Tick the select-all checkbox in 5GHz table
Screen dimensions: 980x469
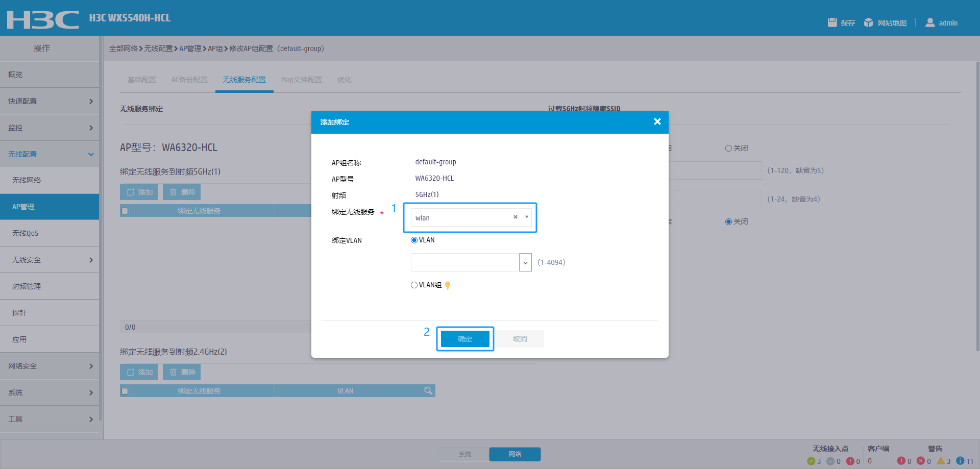point(125,211)
